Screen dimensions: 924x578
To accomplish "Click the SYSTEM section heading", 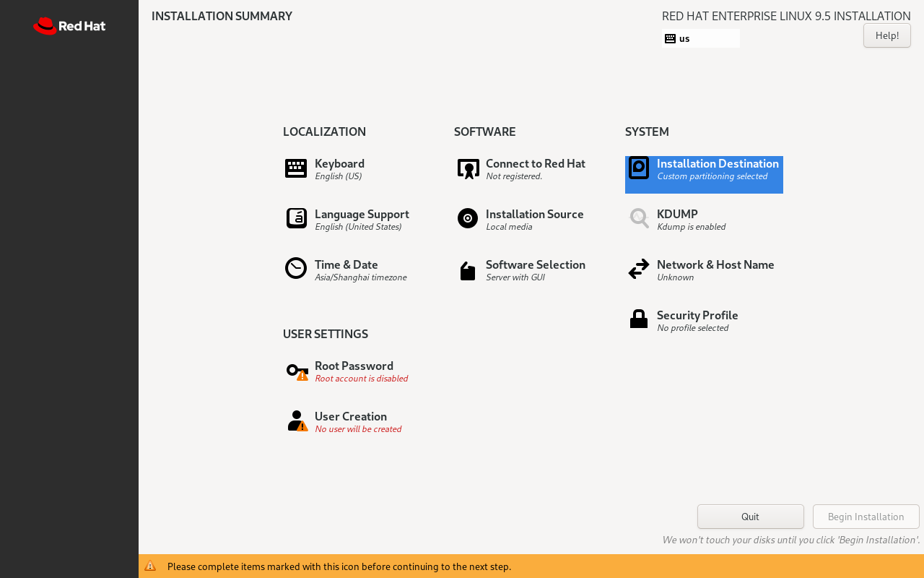I will [x=647, y=131].
